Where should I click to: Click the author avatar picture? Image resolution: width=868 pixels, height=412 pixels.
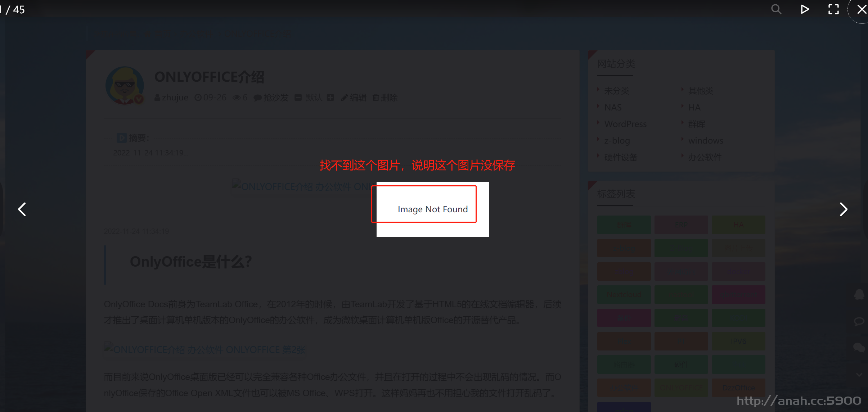[125, 85]
